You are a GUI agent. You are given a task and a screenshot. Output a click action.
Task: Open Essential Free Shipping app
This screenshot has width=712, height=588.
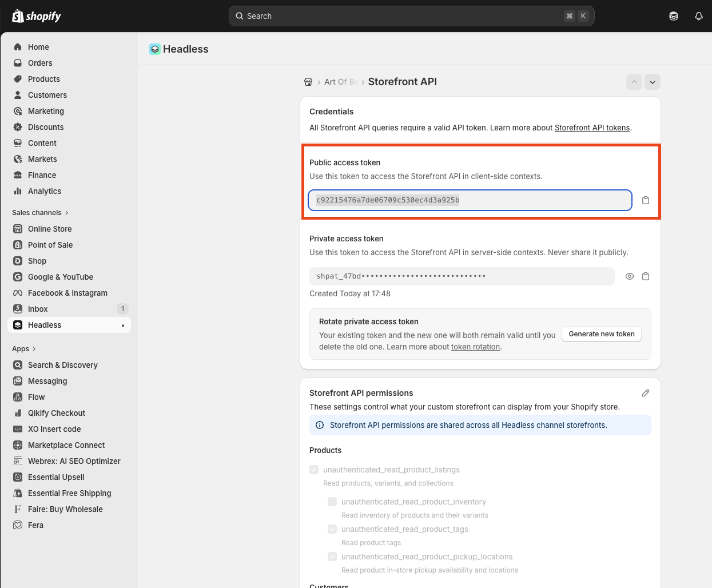[69, 493]
